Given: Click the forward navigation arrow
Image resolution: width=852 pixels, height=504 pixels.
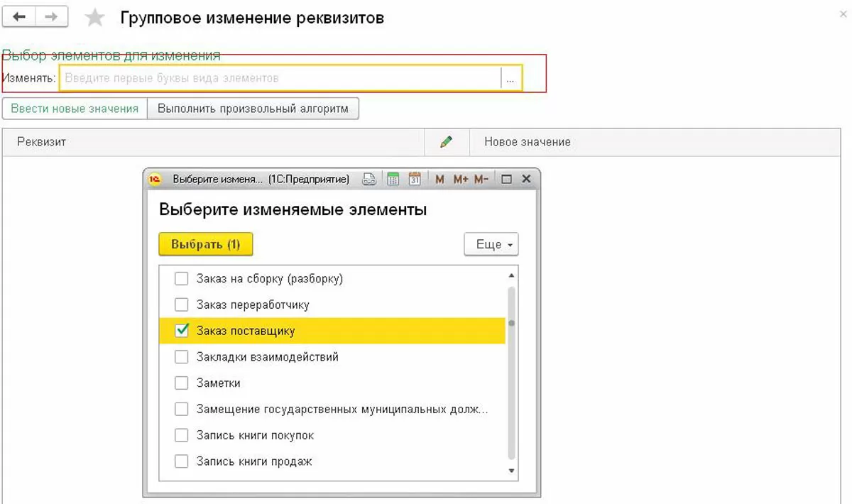Looking at the screenshot, I should [51, 17].
